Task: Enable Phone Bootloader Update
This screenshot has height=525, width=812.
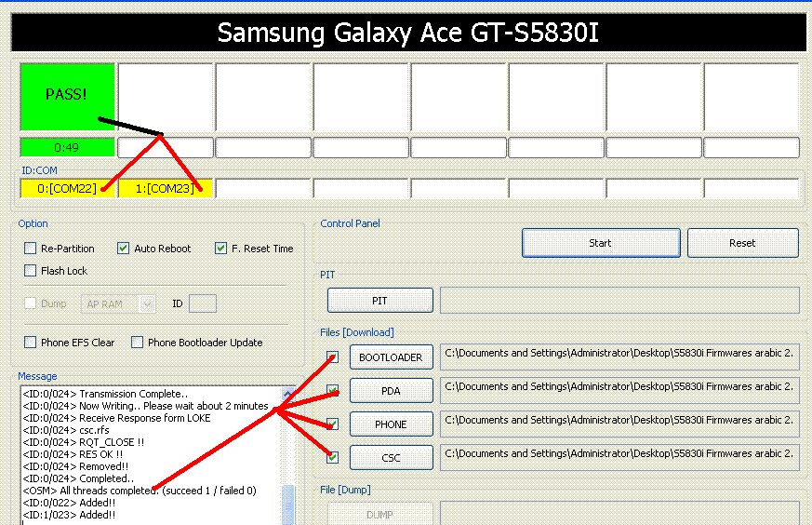Action: click(138, 342)
